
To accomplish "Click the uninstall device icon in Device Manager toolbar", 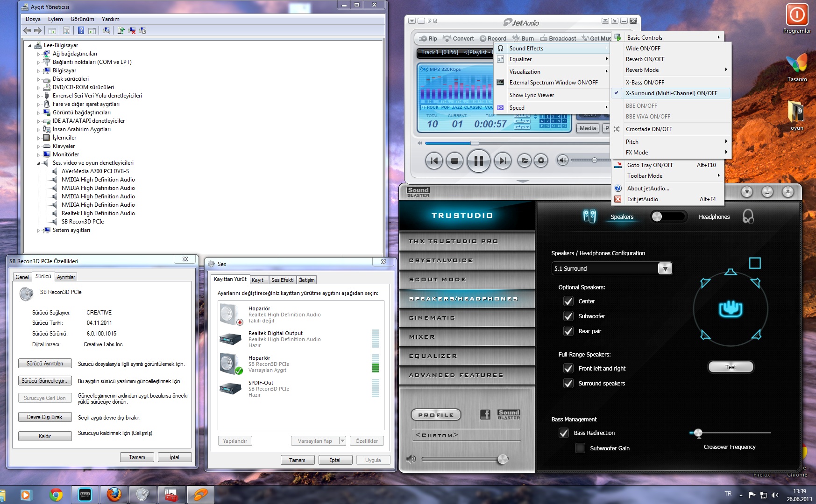I will [x=132, y=30].
